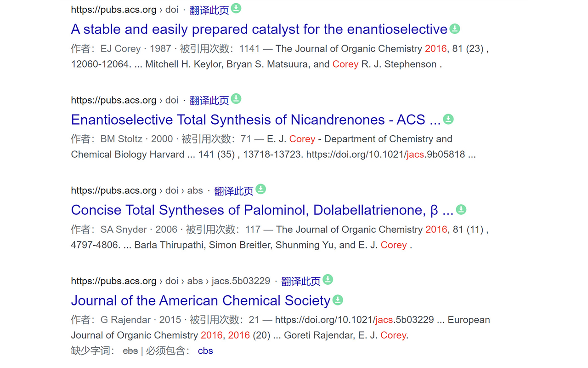This screenshot has height=368, width=588.
Task: Open Journal of the American Chemical Society result
Action: 201,301
